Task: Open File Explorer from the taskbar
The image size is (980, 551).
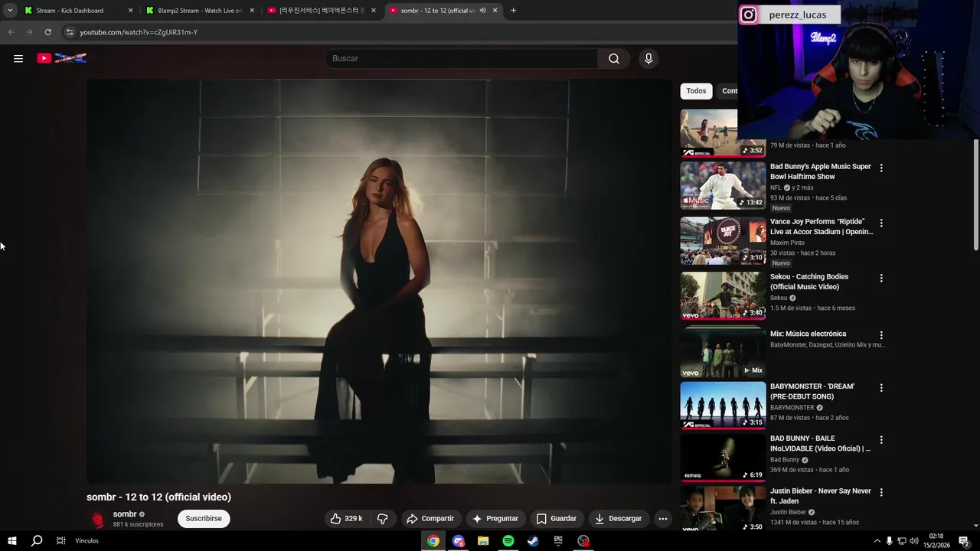Action: click(483, 541)
